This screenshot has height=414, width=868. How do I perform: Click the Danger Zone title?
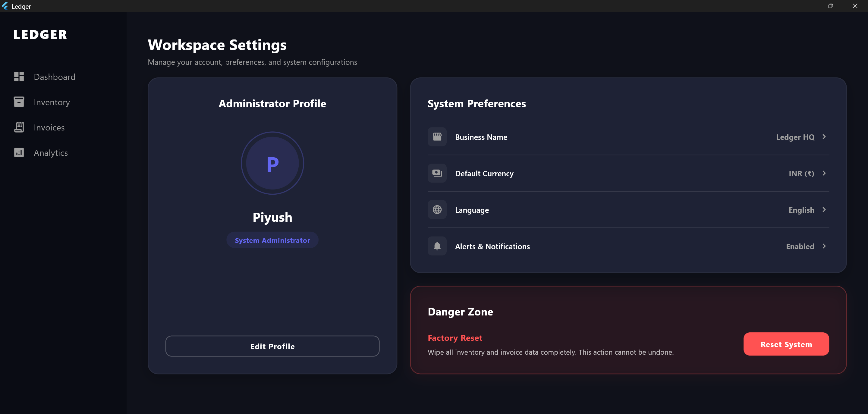[460, 312]
